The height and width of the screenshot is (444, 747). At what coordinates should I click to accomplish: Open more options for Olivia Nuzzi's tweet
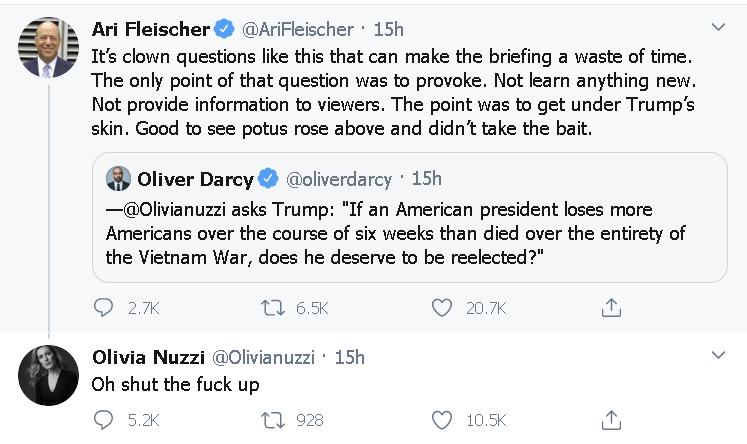point(718,355)
